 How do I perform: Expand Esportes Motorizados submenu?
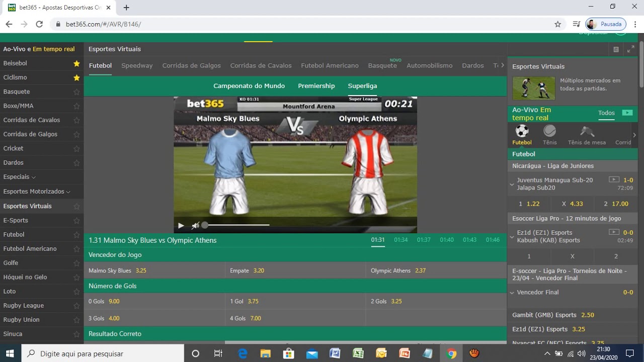tap(37, 192)
